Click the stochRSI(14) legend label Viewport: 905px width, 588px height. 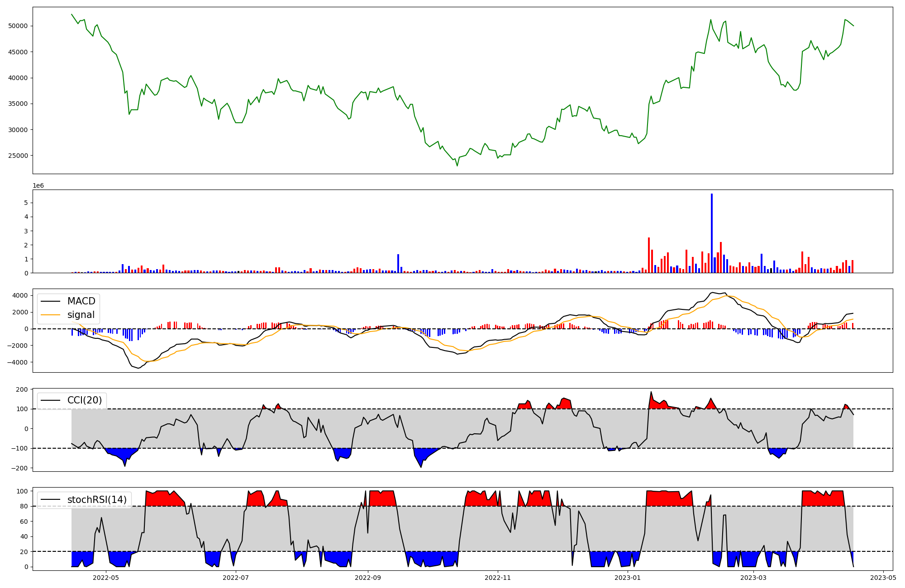[97, 500]
